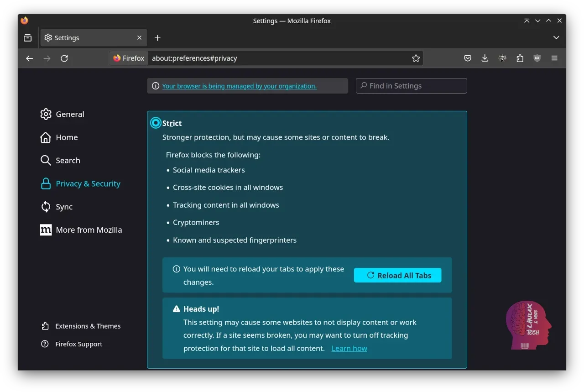
Task: Open Sync settings category
Action: click(57, 207)
